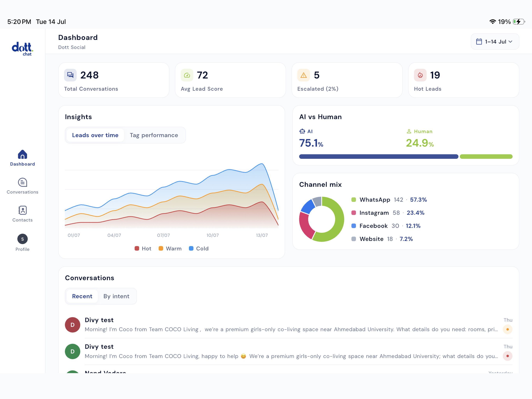The height and width of the screenshot is (399, 532).
Task: Click the Dashboard page title
Action: pyautogui.click(x=78, y=38)
